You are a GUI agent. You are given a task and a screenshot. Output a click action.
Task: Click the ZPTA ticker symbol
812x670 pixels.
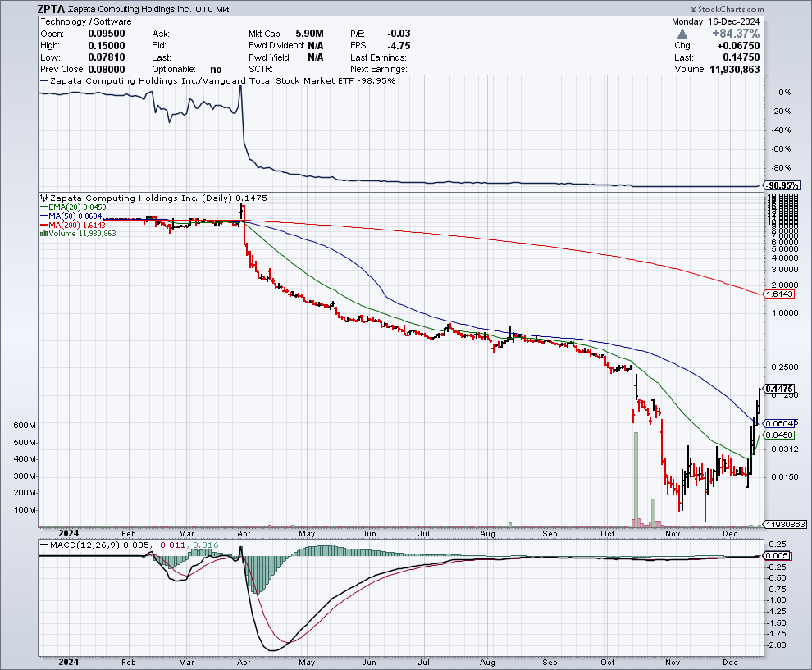pyautogui.click(x=52, y=9)
